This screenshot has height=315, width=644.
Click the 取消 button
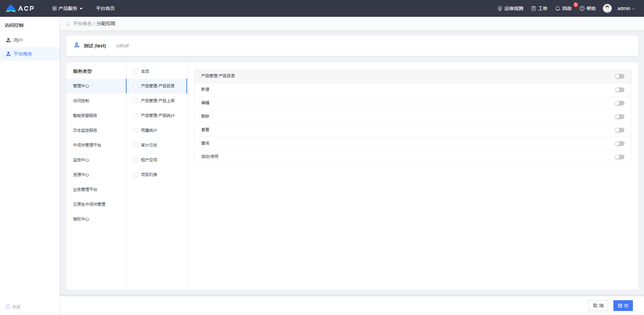click(x=598, y=306)
